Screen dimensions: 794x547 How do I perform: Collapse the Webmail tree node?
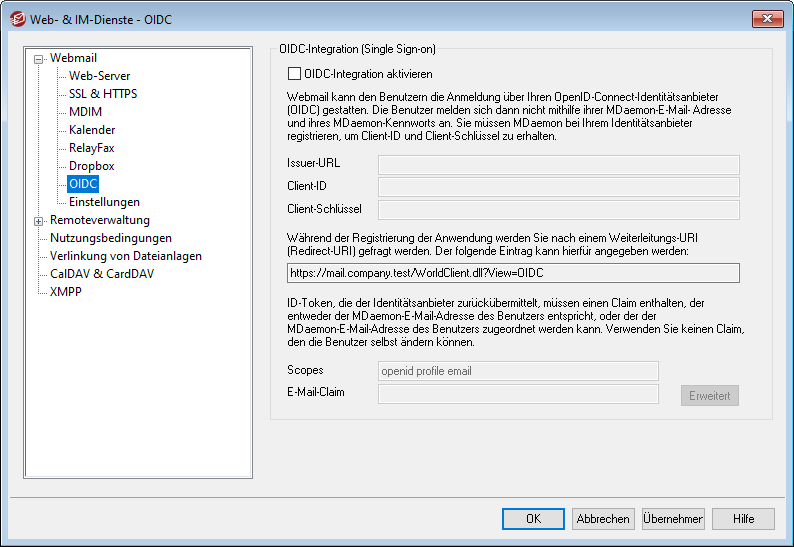(x=39, y=59)
